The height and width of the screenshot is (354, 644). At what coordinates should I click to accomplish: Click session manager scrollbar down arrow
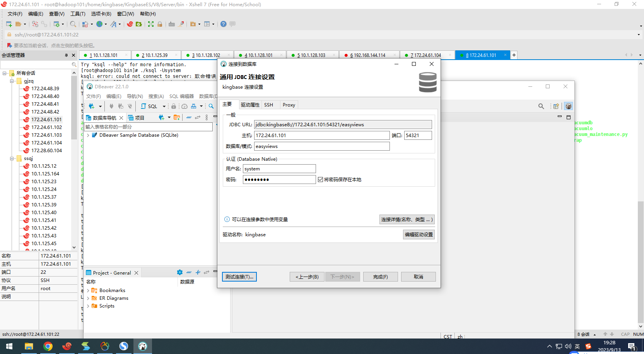tap(74, 247)
